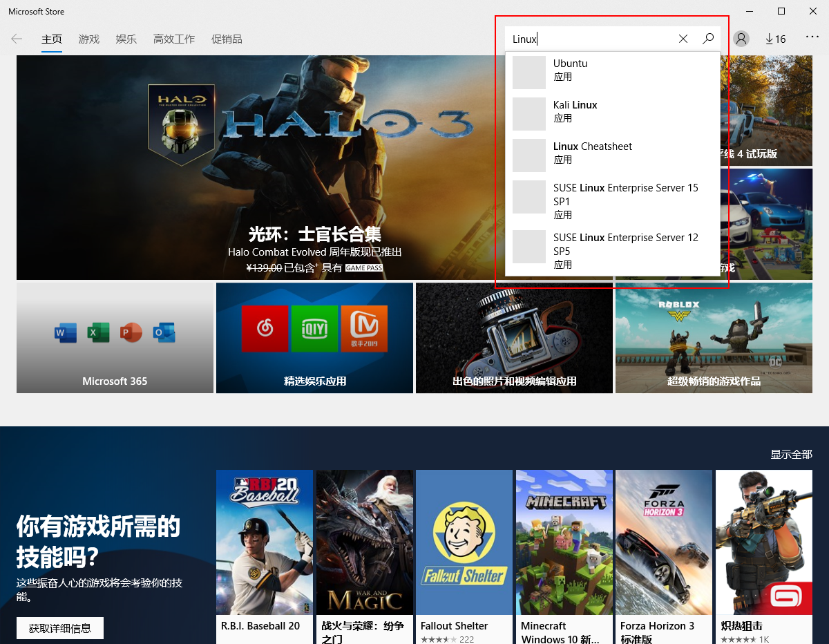Open the Minecraft Windows 10 card
The width and height of the screenshot is (829, 644).
564,557
